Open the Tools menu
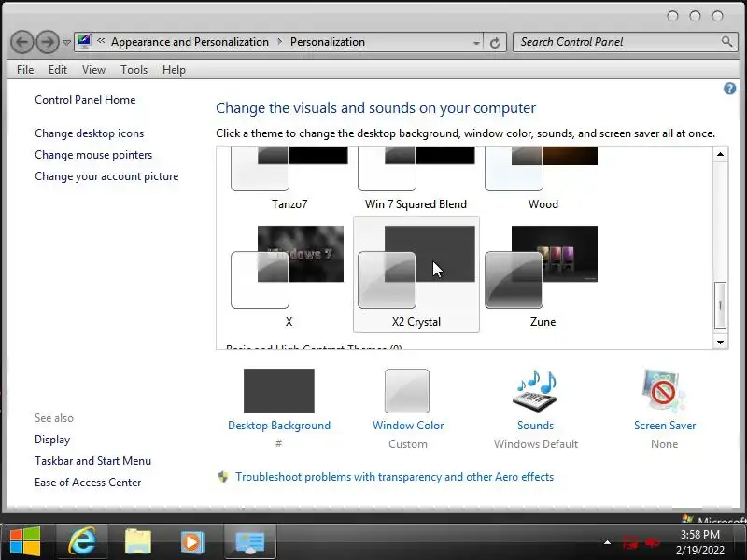 tap(134, 69)
